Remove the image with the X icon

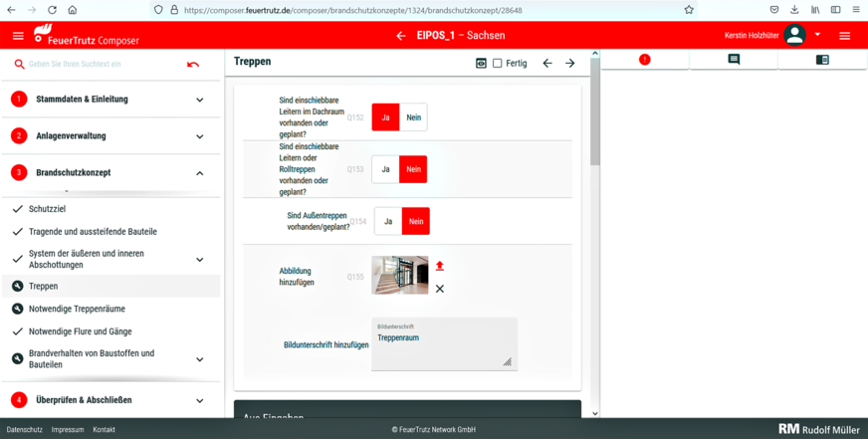[x=439, y=289]
